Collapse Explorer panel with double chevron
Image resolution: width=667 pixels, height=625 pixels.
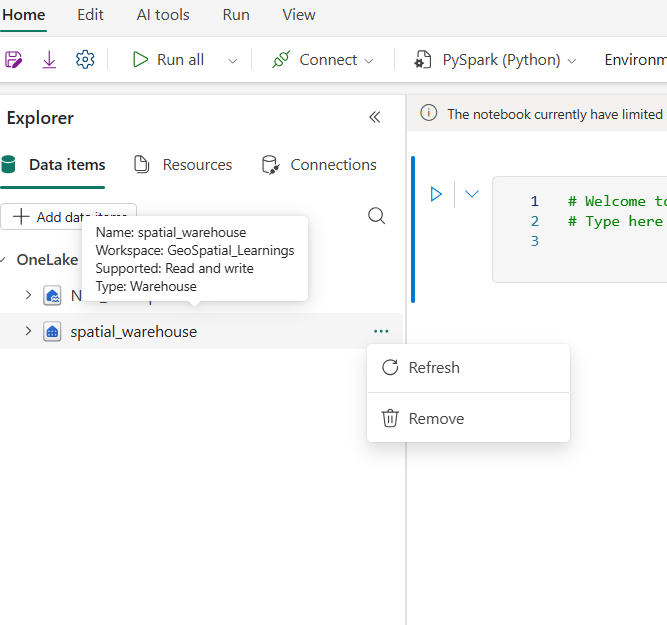(375, 117)
